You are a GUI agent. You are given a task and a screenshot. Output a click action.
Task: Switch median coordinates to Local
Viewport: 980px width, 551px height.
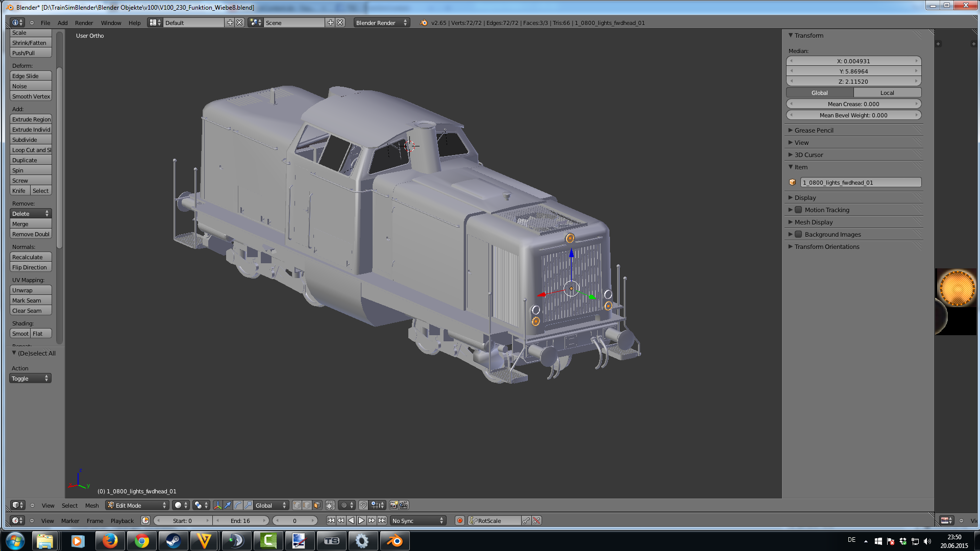(887, 92)
